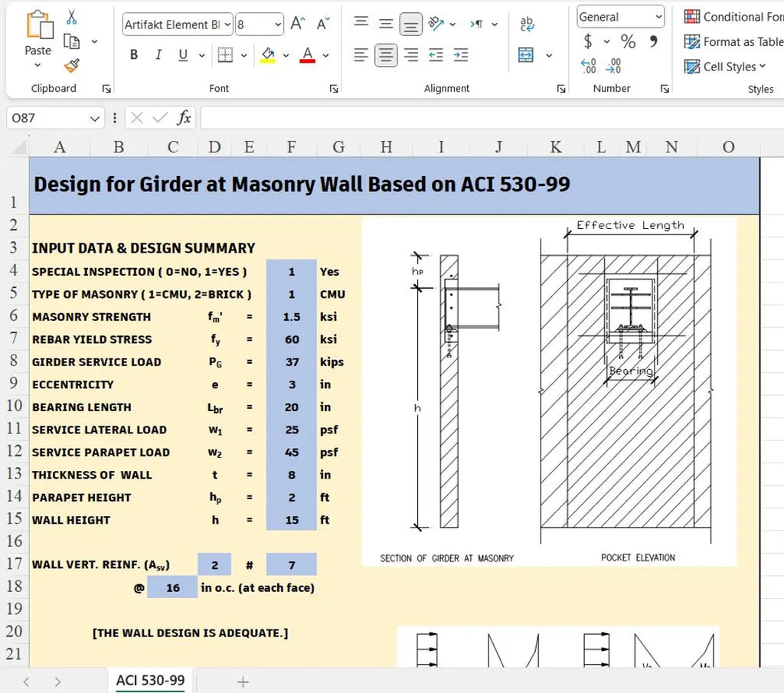Select wall height value 15
The width and height of the screenshot is (784, 693).
(292, 520)
